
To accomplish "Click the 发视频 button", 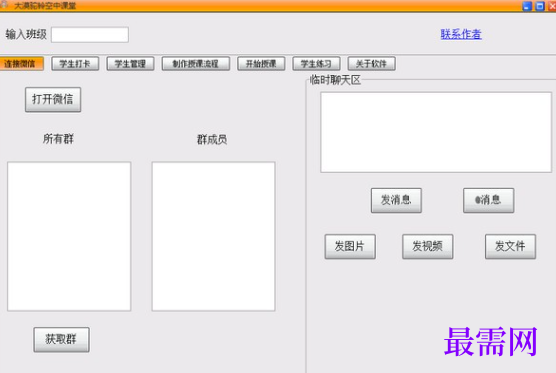I will point(428,246).
